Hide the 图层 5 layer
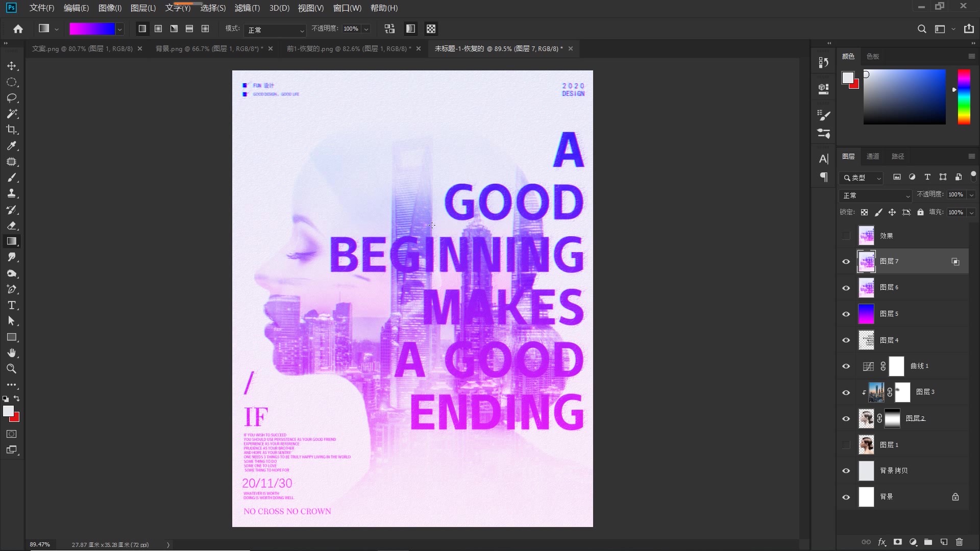The width and height of the screenshot is (980, 551). [846, 314]
